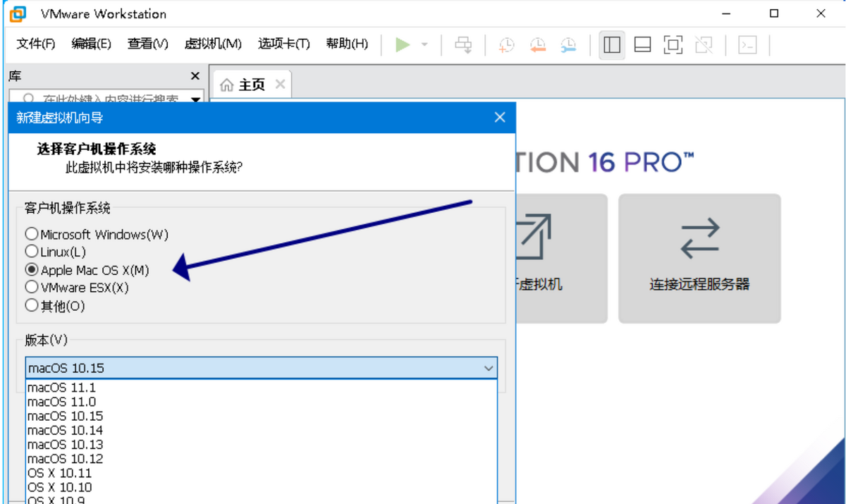The width and height of the screenshot is (846, 504).
Task: Click the Revert to Snapshot icon
Action: (537, 45)
